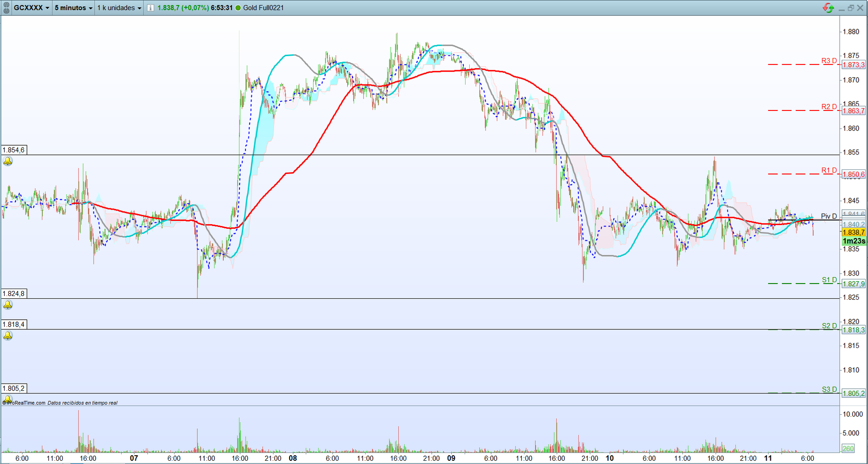Screen dimensions: 868x464
Task: Open the GCXXXX instrument dropdown
Action: tap(32, 8)
